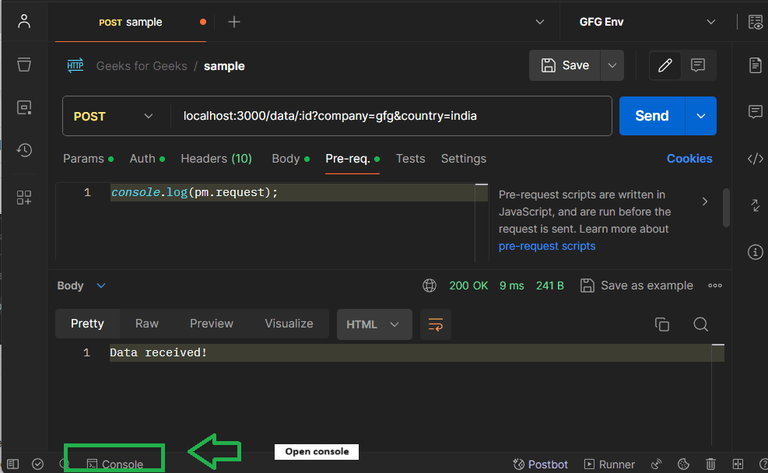Select the Raw response view
768x473 pixels.
click(x=146, y=324)
